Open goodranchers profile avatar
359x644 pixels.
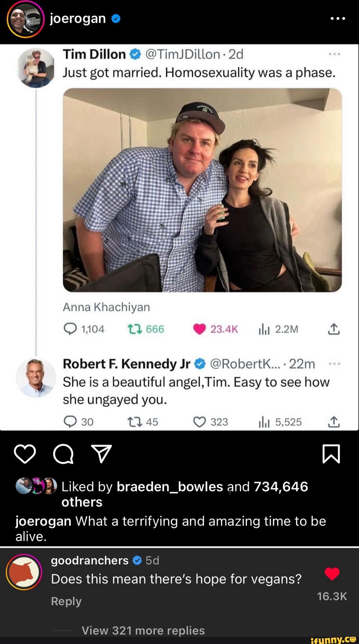[24, 572]
